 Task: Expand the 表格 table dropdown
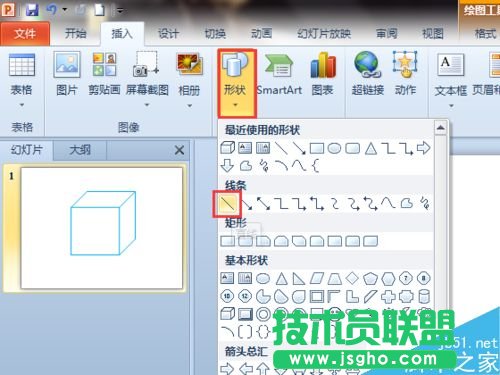[22, 105]
